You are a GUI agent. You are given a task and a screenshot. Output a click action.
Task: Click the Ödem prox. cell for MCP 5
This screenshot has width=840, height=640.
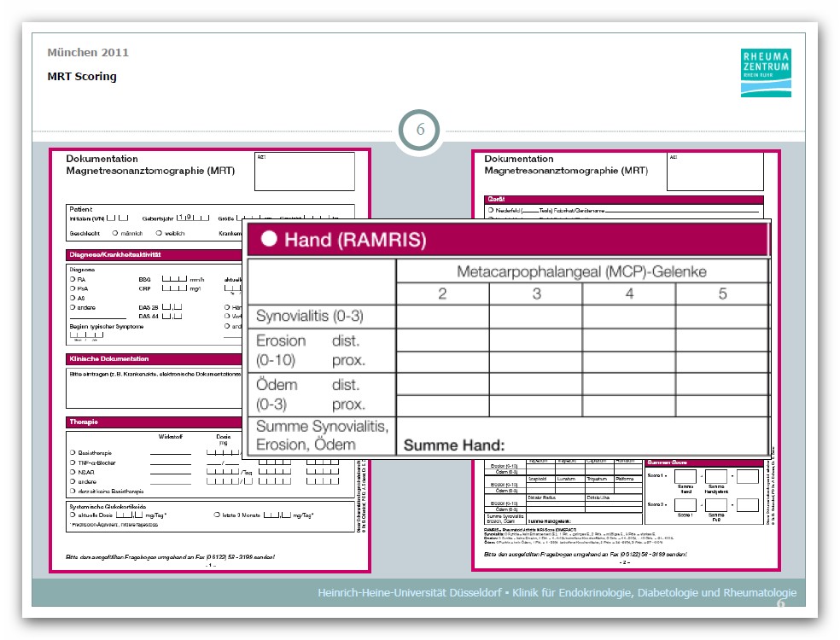(723, 406)
